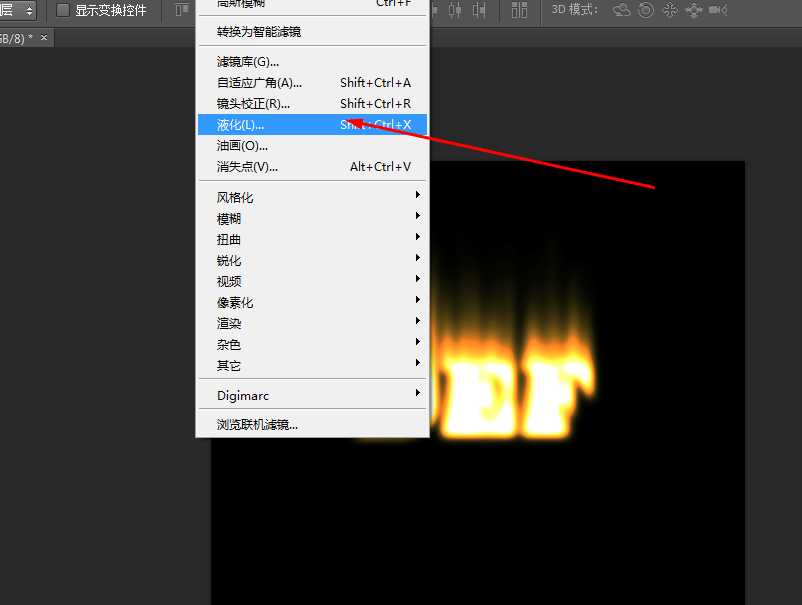Select the Slide 3D Camera icon
The height and width of the screenshot is (605, 802).
pyautogui.click(x=692, y=10)
